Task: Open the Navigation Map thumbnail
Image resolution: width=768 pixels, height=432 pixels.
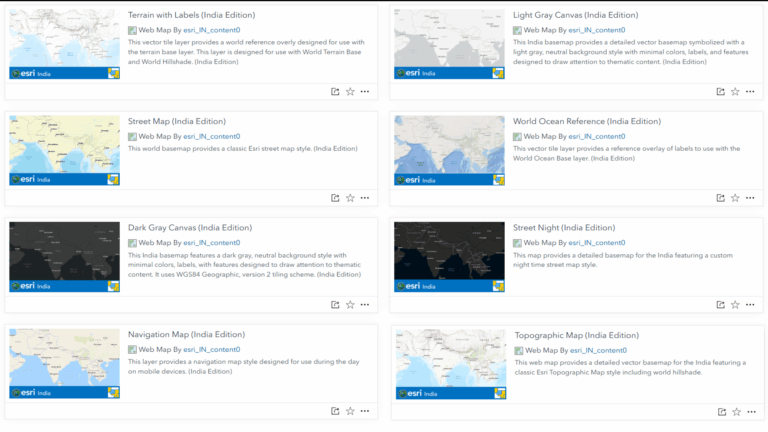Action: click(64, 363)
